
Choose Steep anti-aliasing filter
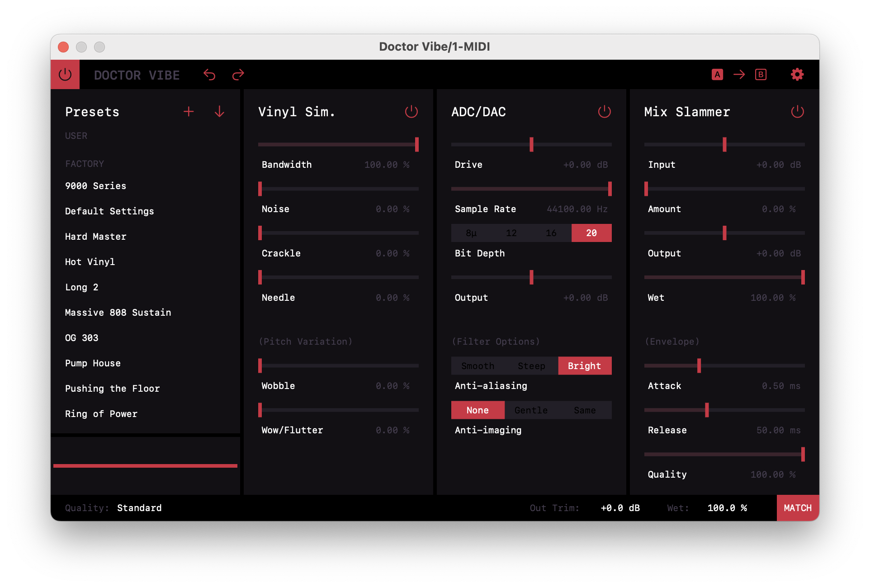(531, 366)
